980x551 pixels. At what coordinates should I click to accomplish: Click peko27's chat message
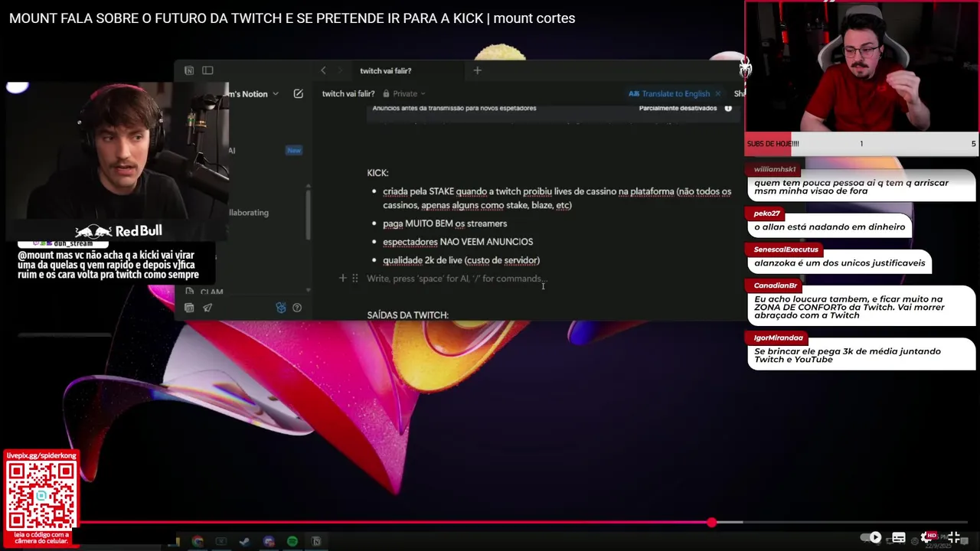tap(829, 227)
